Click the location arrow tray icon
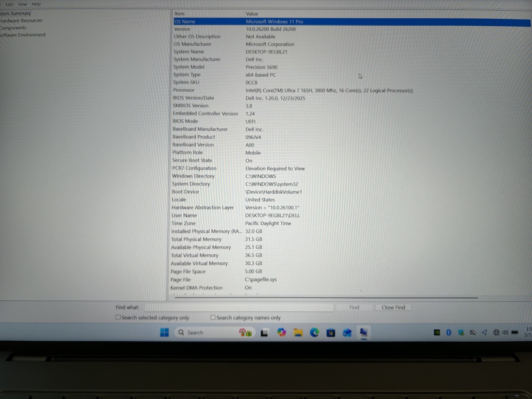Viewport: 532px width, 399px height. [484, 332]
